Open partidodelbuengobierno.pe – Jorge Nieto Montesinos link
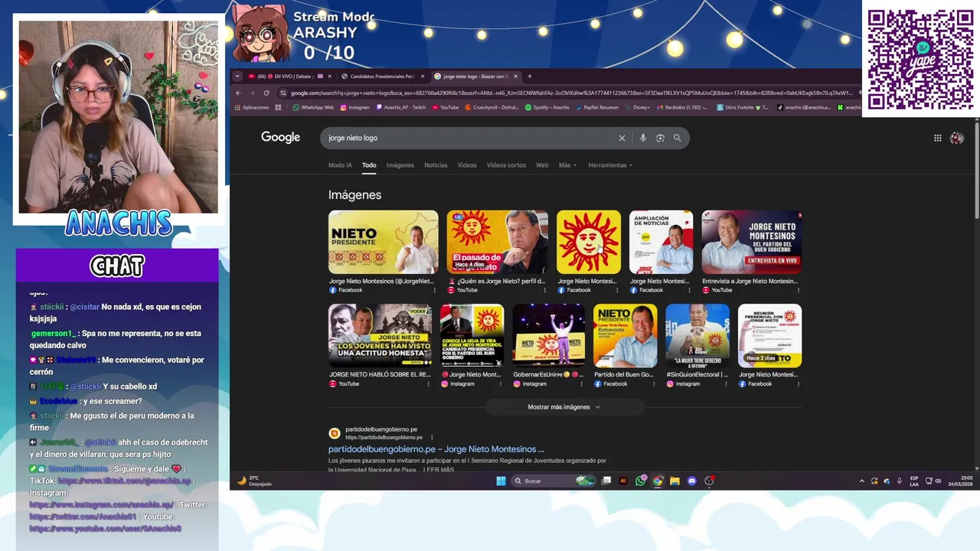Screen dimensions: 980x551 coord(436,449)
